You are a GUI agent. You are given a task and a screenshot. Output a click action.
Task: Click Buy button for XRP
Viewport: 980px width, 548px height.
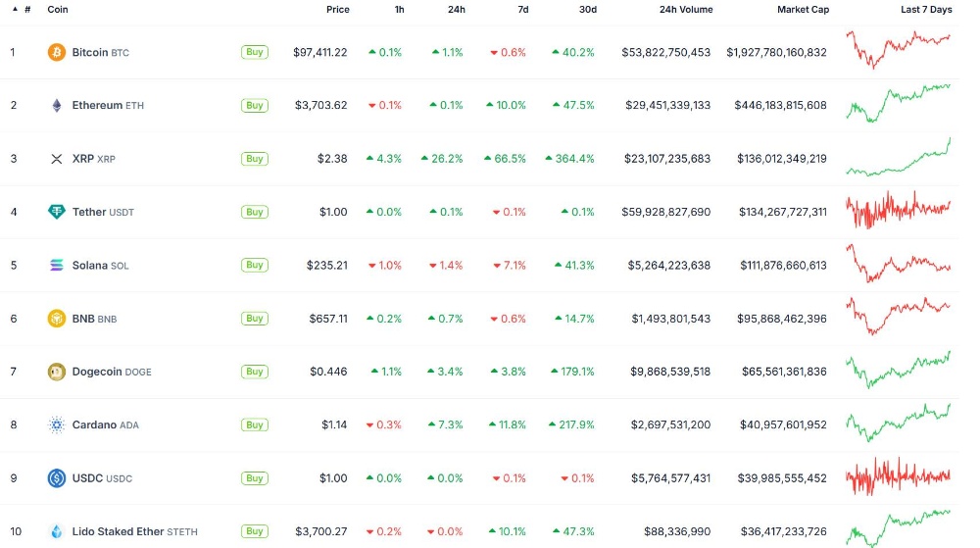(255, 159)
